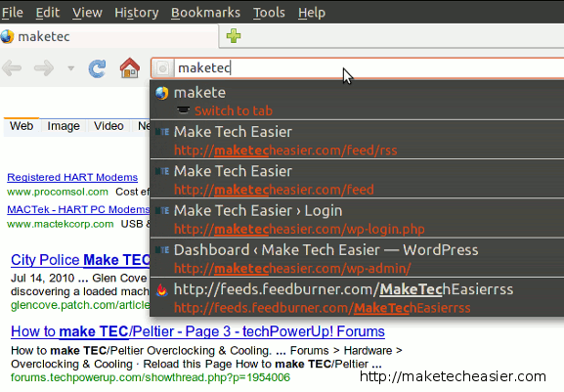564x392 pixels.
Task: Open the Help menu
Action: [312, 13]
